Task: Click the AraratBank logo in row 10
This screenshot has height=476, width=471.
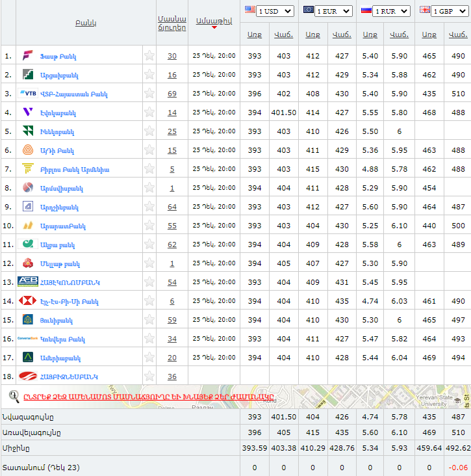Action: point(27,225)
